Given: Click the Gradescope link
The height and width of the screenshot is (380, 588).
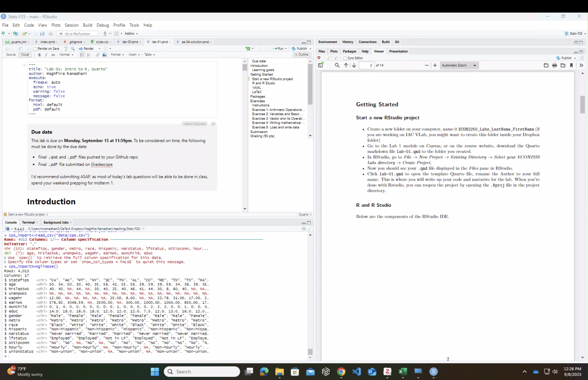Looking at the screenshot, I should 102,165.
